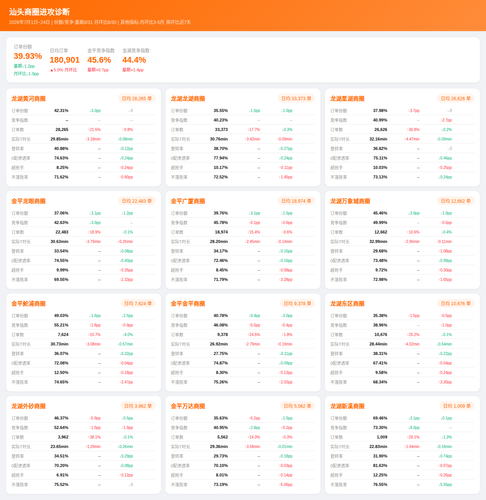Click the 金平 competition index value 45.6%
The image size is (486, 500).
(99, 60)
